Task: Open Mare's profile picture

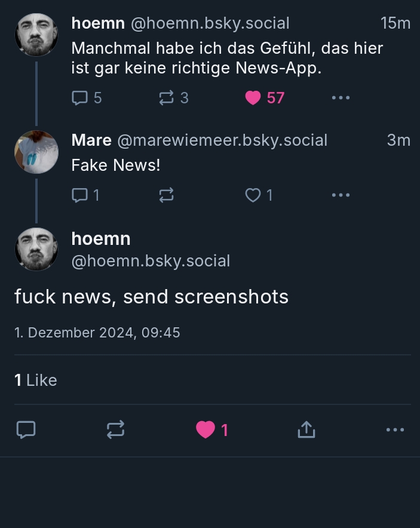Action: pyautogui.click(x=36, y=152)
